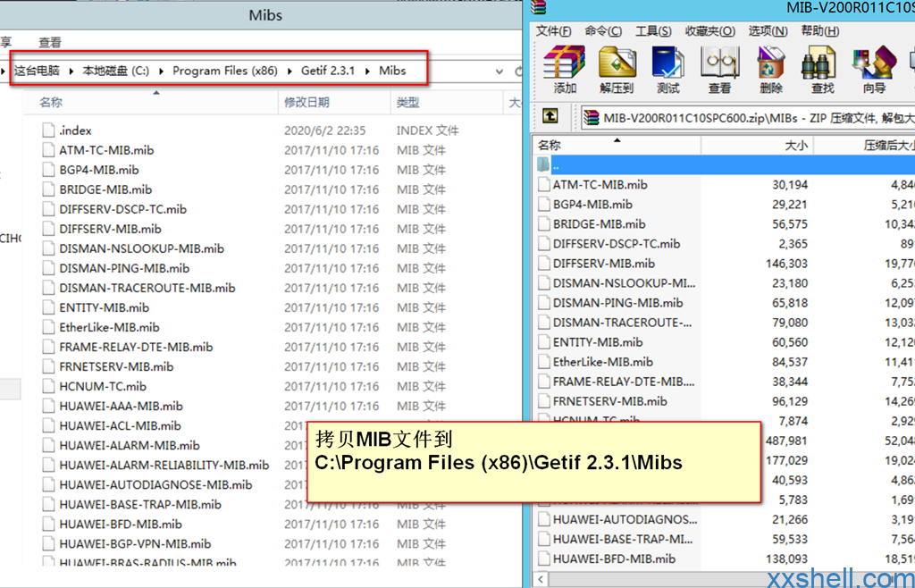Sort Explorer files by 修改日期 column
The height and width of the screenshot is (588, 915).
pos(306,103)
